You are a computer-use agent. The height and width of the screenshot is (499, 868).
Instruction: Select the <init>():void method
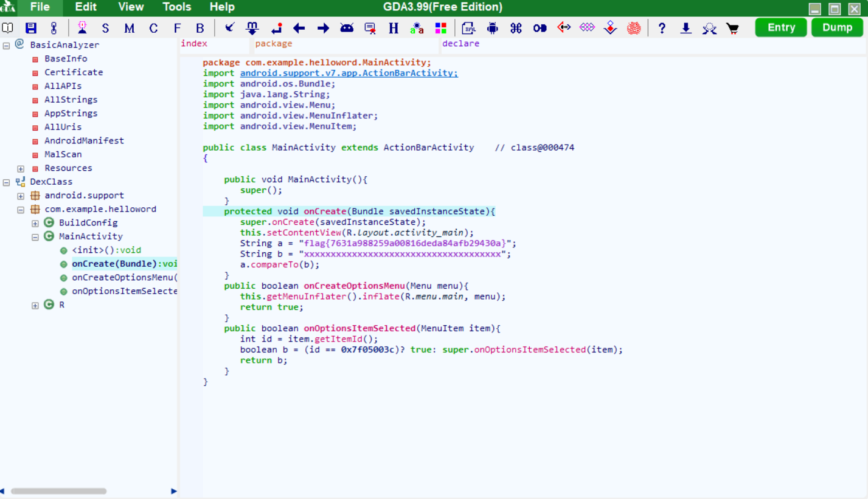pos(106,250)
